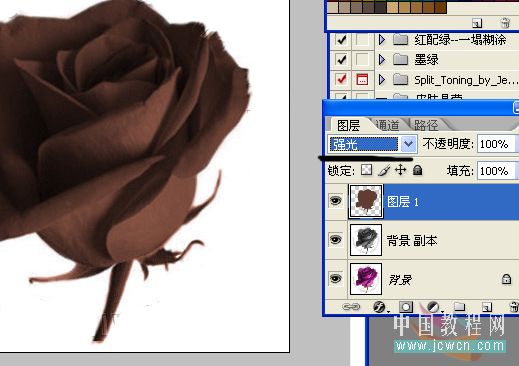Lock image pixels with the brush icon
The height and width of the screenshot is (366, 519).
(x=384, y=170)
